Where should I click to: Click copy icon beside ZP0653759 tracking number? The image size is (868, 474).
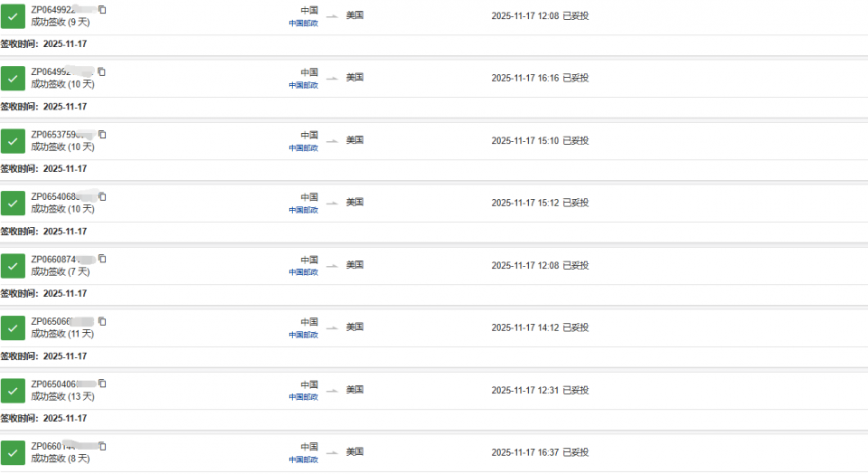click(x=102, y=134)
